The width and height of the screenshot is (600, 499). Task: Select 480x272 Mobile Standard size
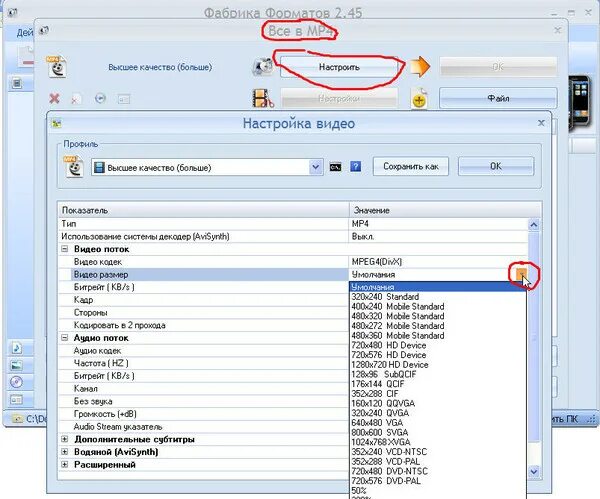[x=438, y=326]
